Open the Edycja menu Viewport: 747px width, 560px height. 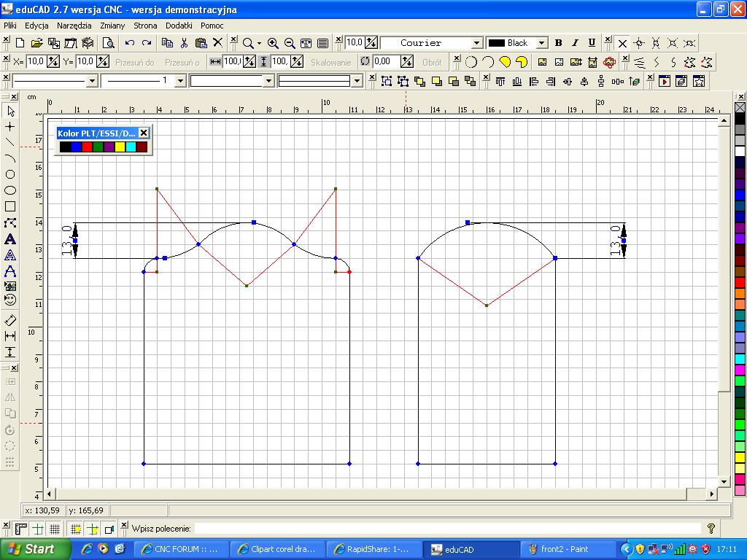tap(36, 26)
